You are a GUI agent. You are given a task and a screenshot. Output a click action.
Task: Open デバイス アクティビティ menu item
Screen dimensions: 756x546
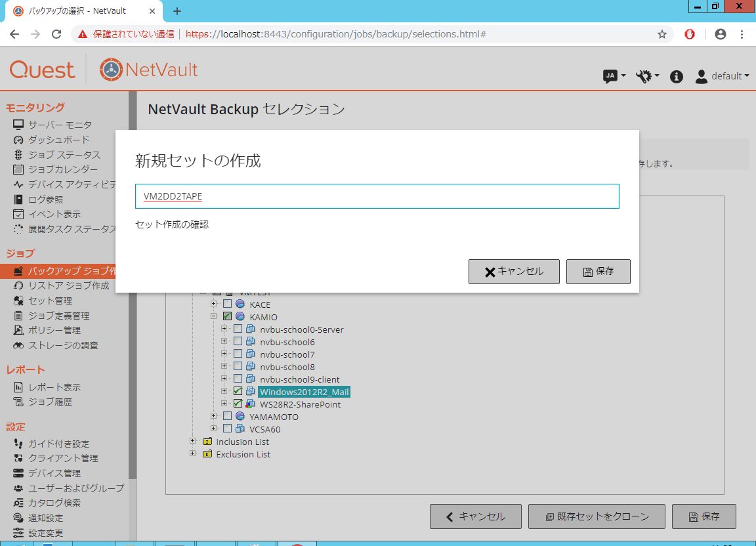point(72,184)
